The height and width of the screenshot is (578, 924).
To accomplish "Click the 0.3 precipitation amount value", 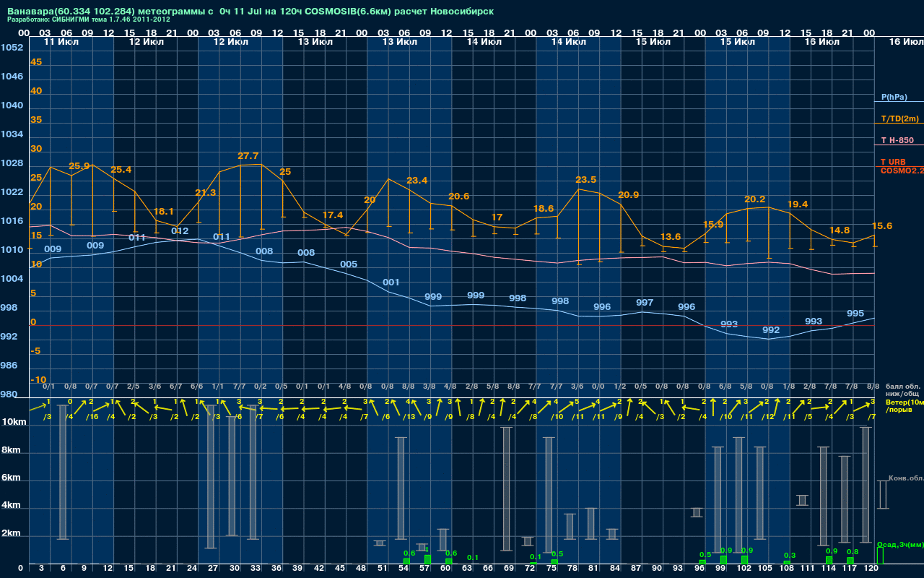I will coord(790,555).
